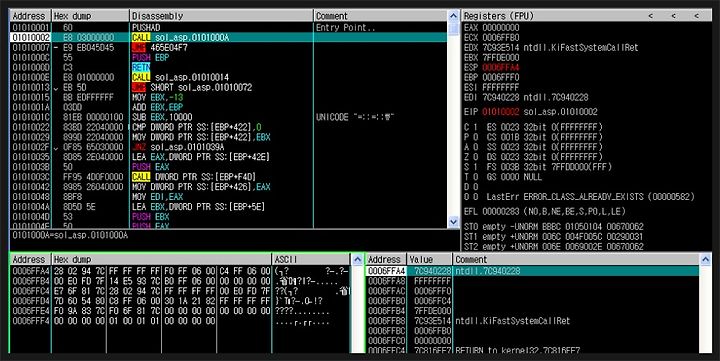Select EDX 7C93E514 ntdll.KiFastSystemCallRet register
The image size is (720, 361).
(551, 47)
